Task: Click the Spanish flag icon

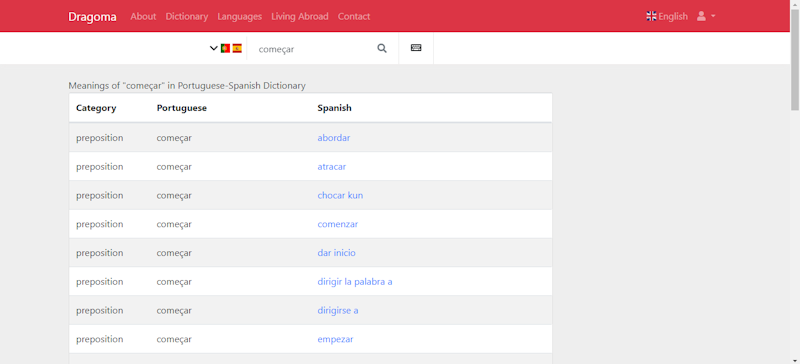Action: pos(237,48)
